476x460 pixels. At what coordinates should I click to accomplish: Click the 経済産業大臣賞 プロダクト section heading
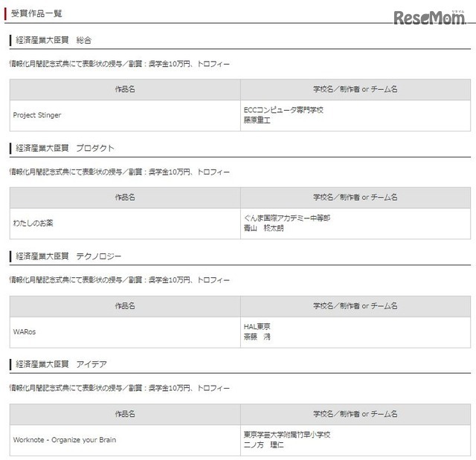point(65,149)
